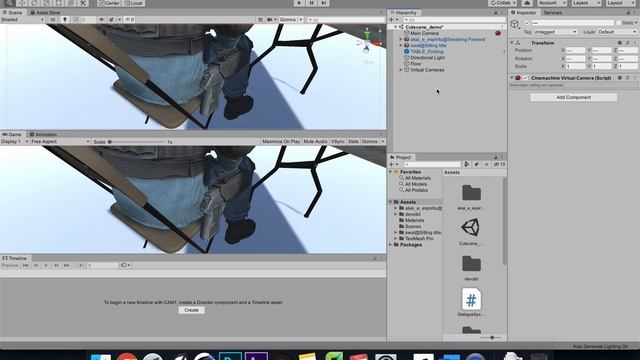This screenshot has width=640, height=360.
Task: Toggle VSync in Game view
Action: pos(338,142)
